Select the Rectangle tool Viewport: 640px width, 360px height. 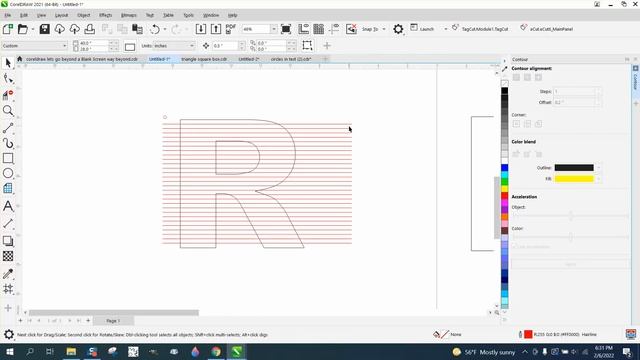click(8, 158)
